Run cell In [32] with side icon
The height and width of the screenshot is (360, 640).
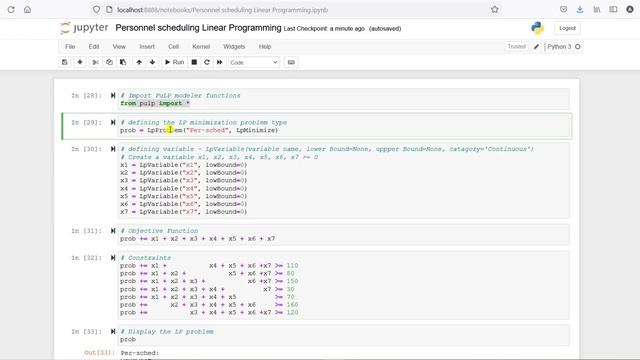(x=113, y=258)
